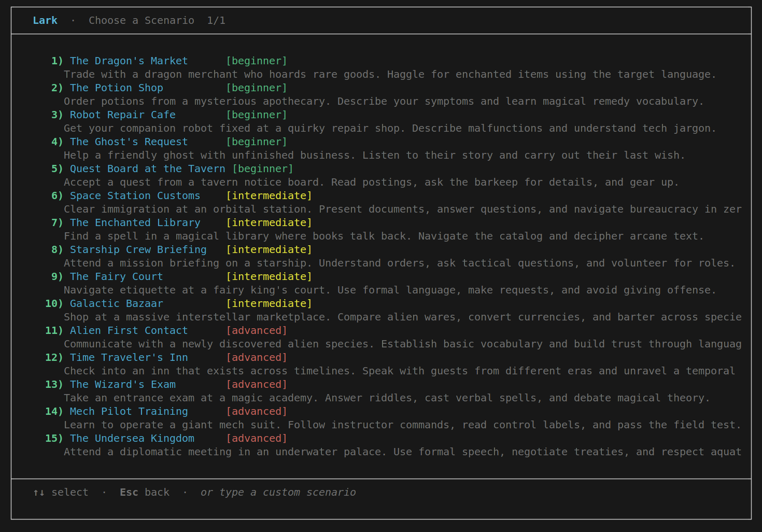
Task: Pick Quest Board at the Tavern
Action: [147, 169]
